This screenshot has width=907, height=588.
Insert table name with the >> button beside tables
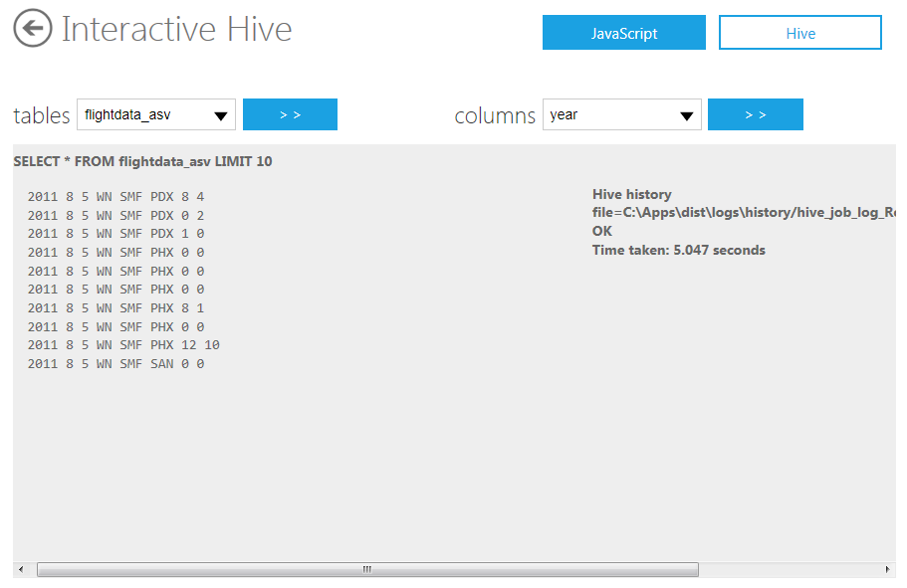click(290, 114)
